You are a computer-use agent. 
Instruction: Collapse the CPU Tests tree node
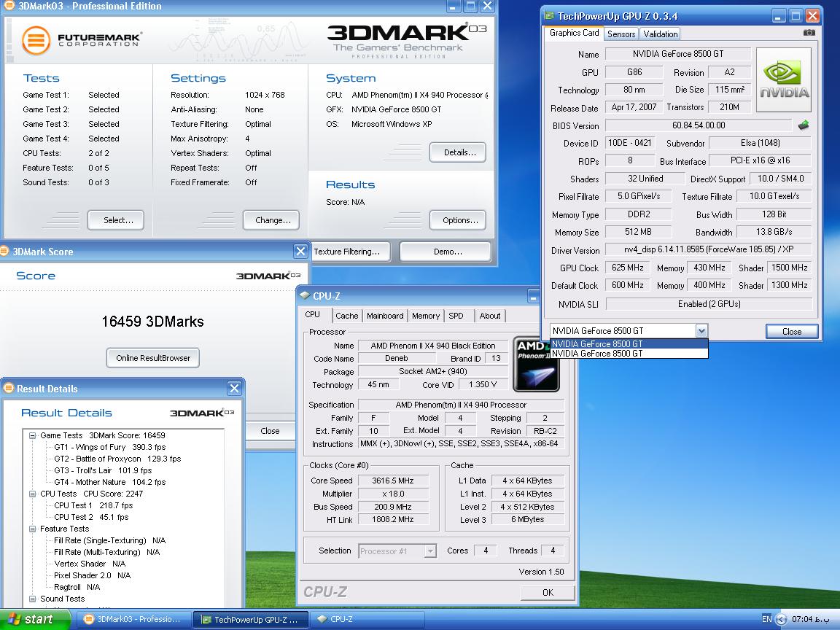point(33,494)
